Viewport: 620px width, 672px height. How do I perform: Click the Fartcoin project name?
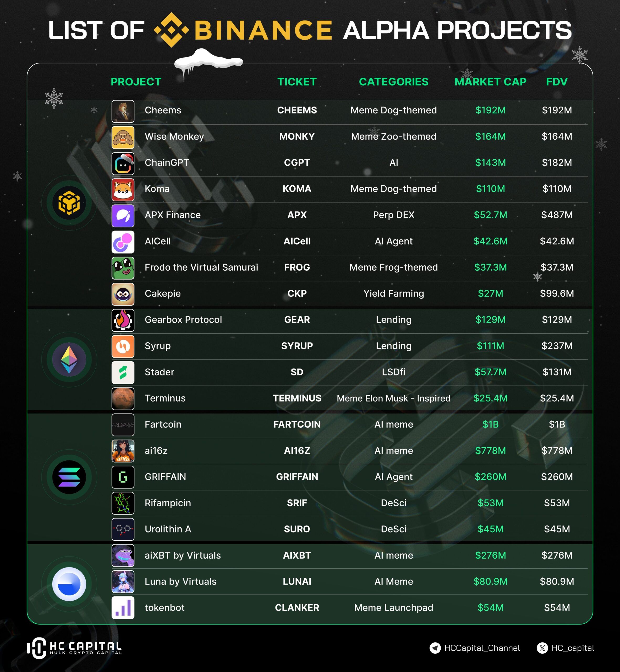[163, 424]
